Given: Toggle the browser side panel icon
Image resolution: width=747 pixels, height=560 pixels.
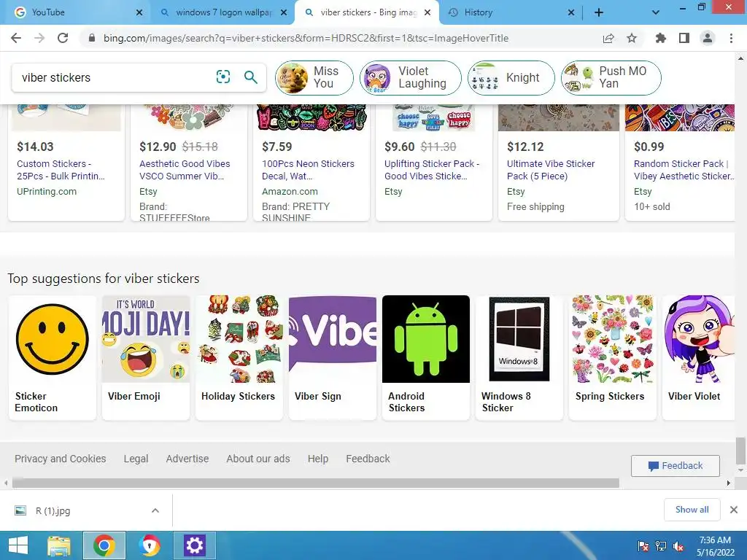Looking at the screenshot, I should coord(684,38).
